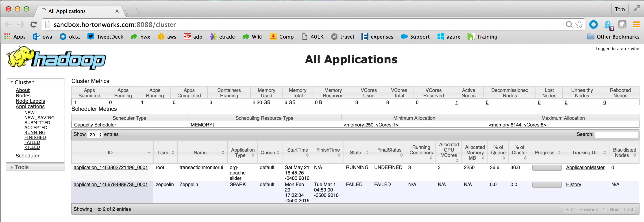
Task: Open the etrade bookmark
Action: pyautogui.click(x=222, y=37)
